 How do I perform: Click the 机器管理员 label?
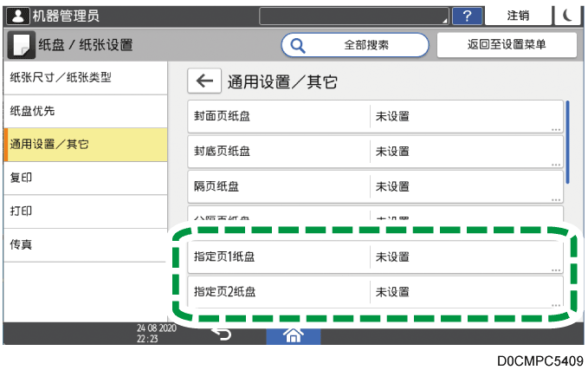click(66, 16)
